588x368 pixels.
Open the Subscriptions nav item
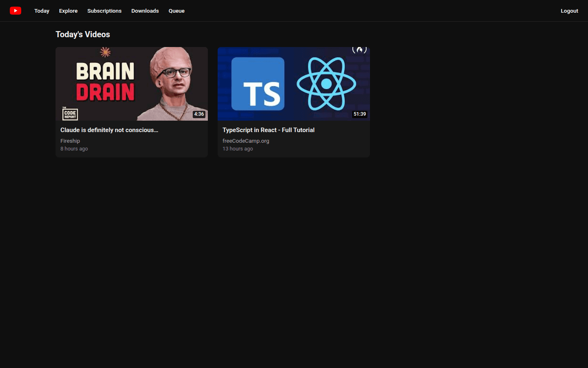pyautogui.click(x=104, y=11)
